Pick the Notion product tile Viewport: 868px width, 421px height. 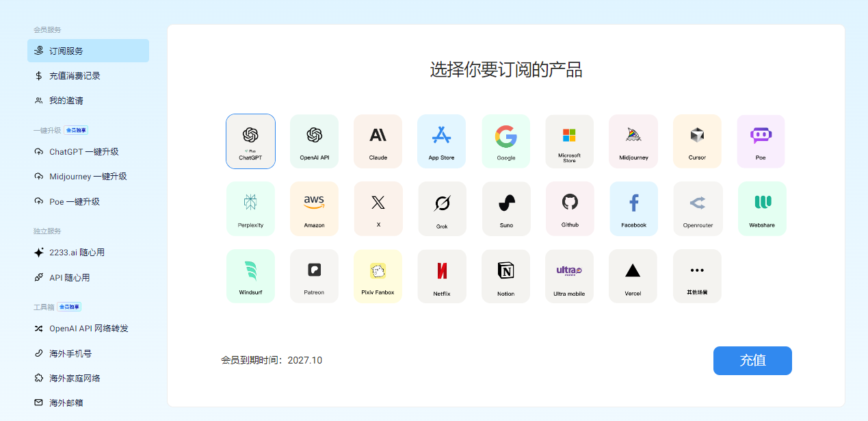[x=505, y=276]
